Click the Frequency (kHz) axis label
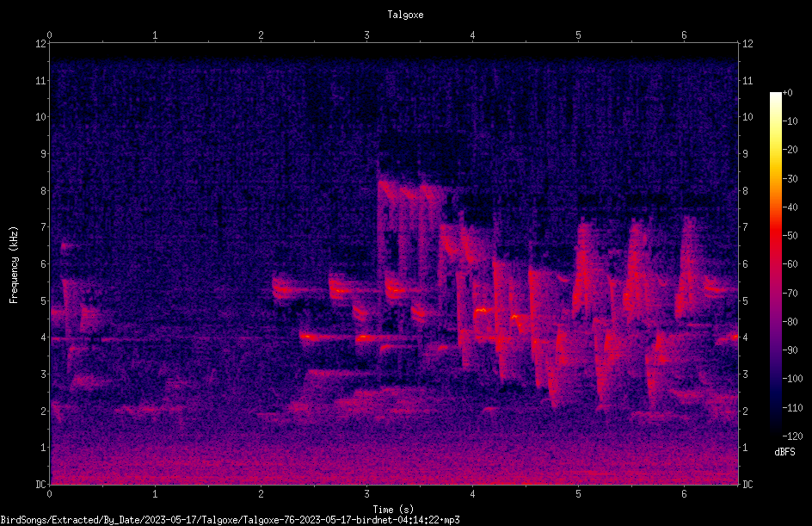Viewport: 812px width, 526px height. tap(14, 265)
